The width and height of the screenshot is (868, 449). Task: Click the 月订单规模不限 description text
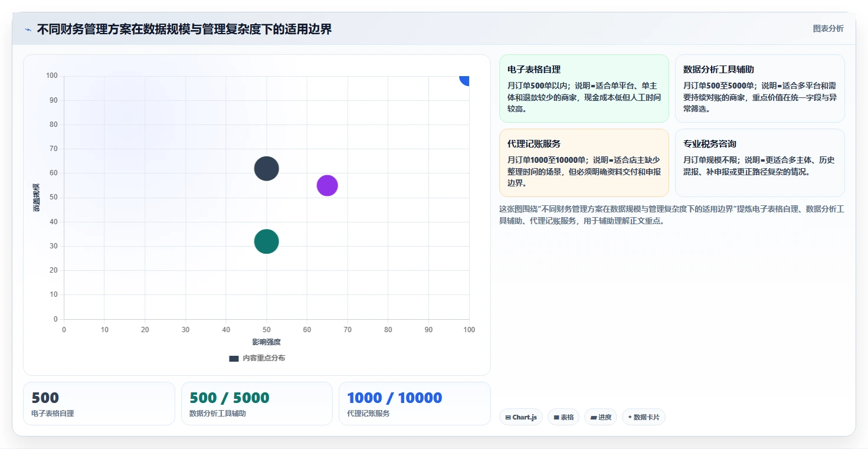pos(759,166)
